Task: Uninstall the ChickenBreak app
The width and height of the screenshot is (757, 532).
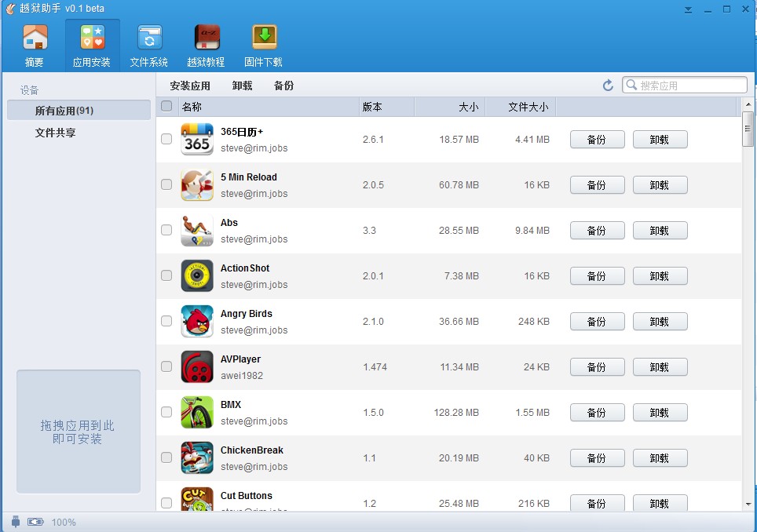Action: [x=660, y=457]
